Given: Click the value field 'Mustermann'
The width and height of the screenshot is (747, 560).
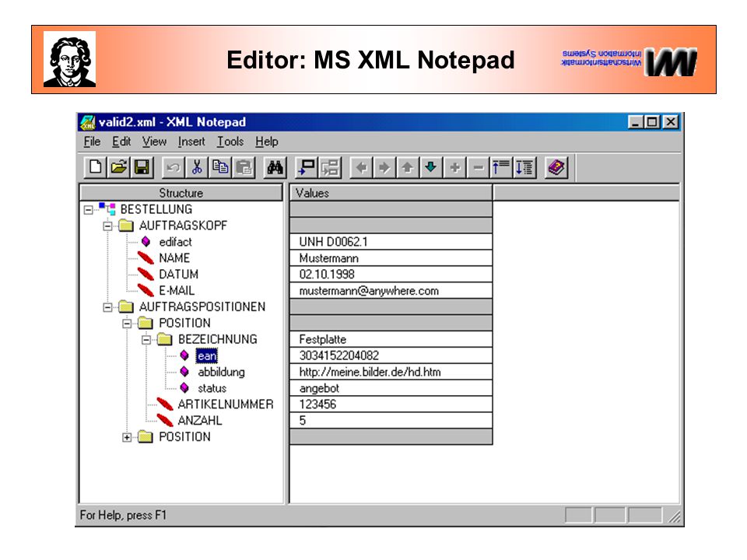Looking at the screenshot, I should coord(391,258).
